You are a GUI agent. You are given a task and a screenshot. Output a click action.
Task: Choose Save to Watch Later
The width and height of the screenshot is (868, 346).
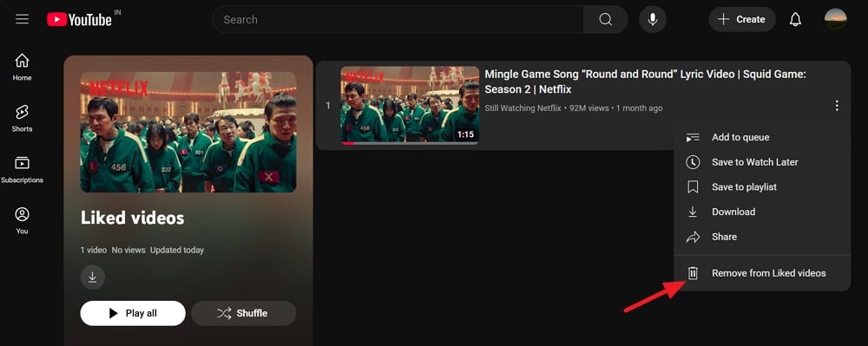[x=762, y=162]
